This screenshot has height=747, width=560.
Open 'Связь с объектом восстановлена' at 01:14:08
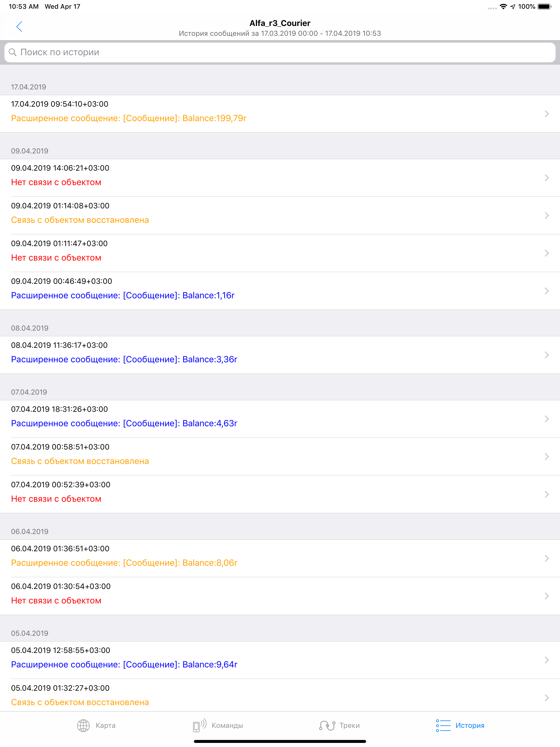(80, 220)
